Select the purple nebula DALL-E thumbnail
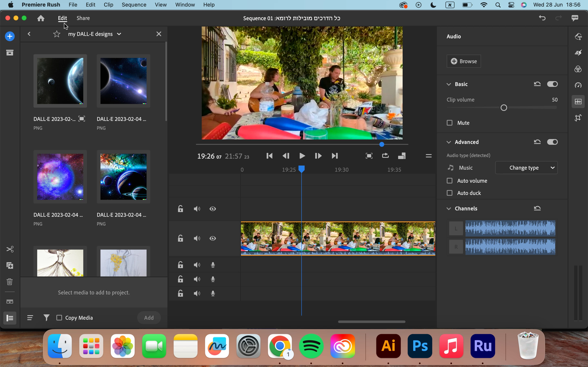The height and width of the screenshot is (367, 588). coord(60,177)
